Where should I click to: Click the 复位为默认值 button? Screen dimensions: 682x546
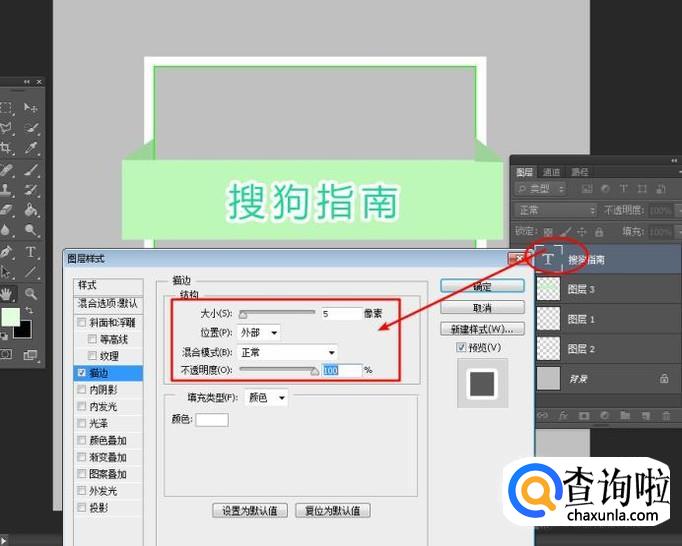click(x=333, y=510)
